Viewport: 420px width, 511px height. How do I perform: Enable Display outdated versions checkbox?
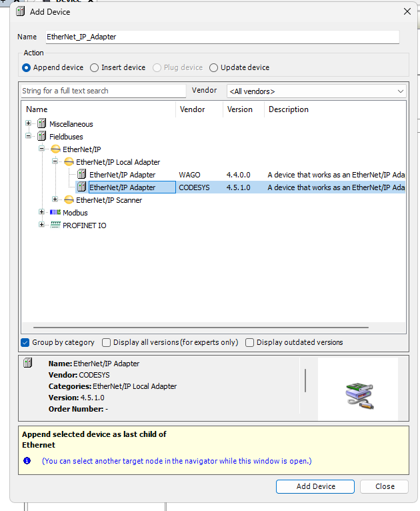pos(249,342)
